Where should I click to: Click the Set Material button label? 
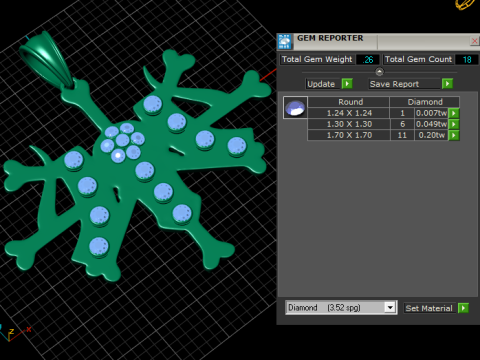[x=429, y=308]
